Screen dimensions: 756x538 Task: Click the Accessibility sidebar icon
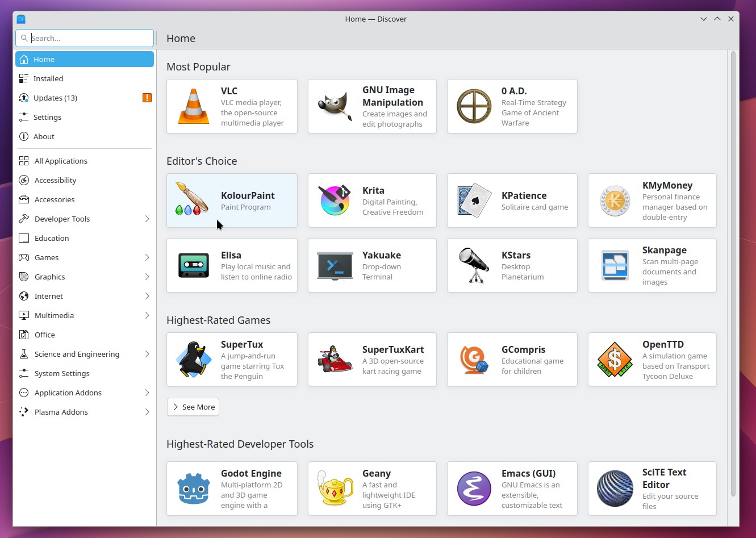24,180
